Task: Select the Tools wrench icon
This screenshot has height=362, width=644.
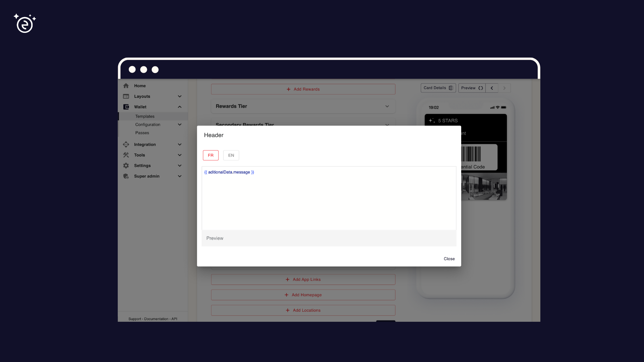Action: (x=126, y=155)
